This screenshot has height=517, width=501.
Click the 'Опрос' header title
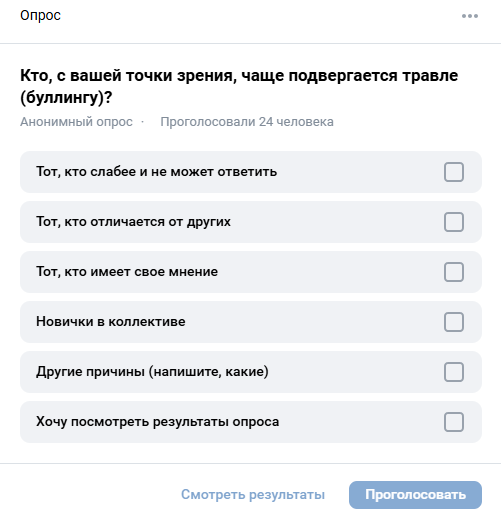coord(40,16)
